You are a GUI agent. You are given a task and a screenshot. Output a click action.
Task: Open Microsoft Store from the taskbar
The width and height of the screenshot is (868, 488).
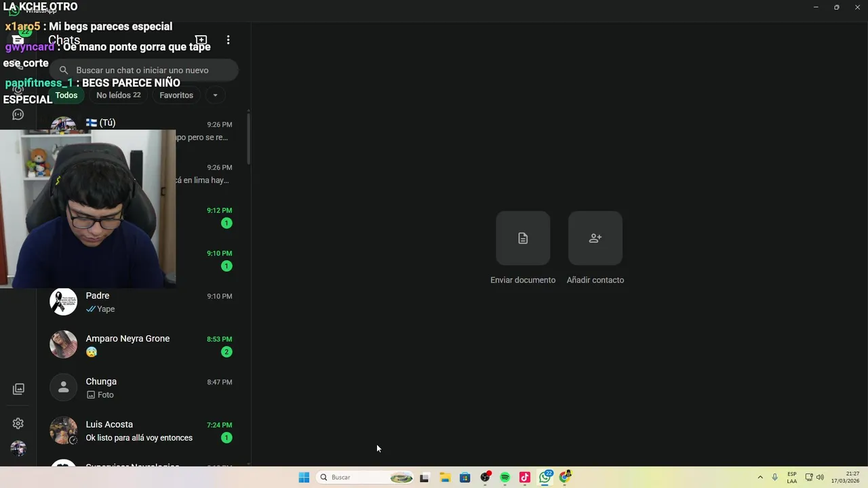coord(465,477)
